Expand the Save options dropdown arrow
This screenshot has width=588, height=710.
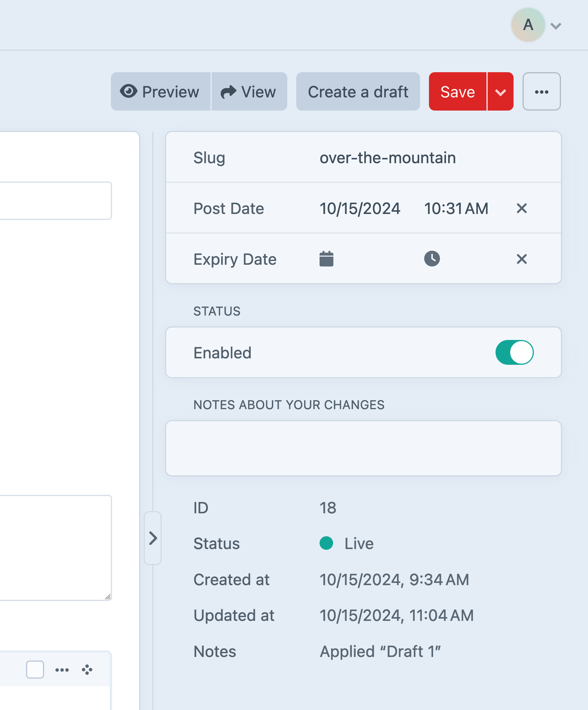pos(500,92)
